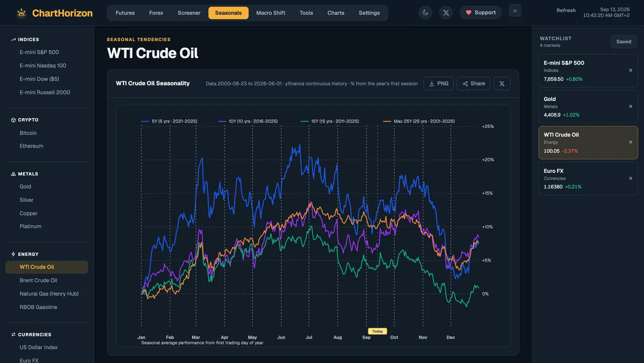The image size is (644, 363).
Task: Remove Gold from the watchlist
Action: [x=630, y=106]
